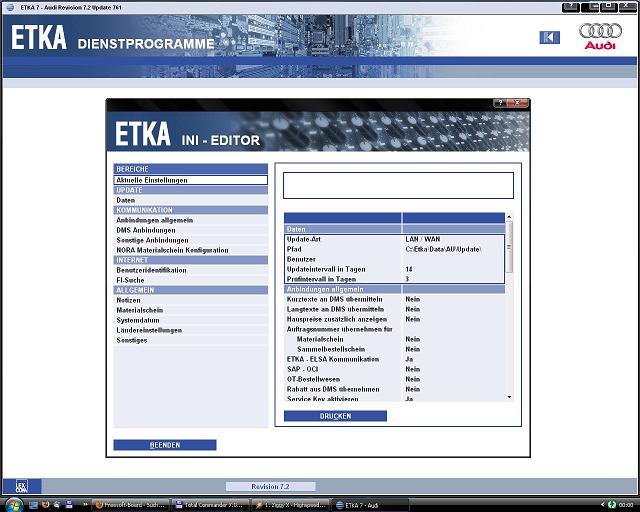The width and height of the screenshot is (640, 512).
Task: Click the Show Desktop quick launch icon
Action: [33, 505]
